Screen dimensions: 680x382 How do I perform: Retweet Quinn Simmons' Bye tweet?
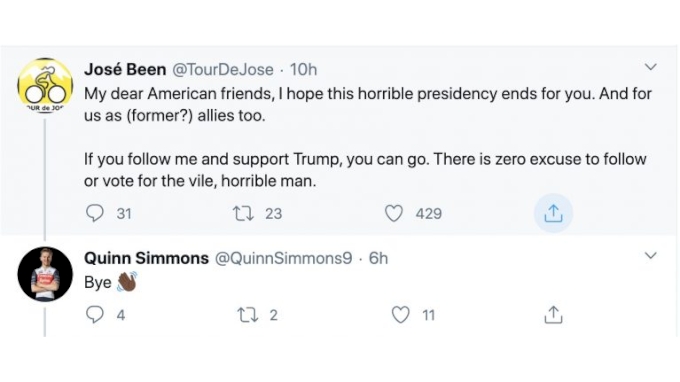tap(248, 315)
